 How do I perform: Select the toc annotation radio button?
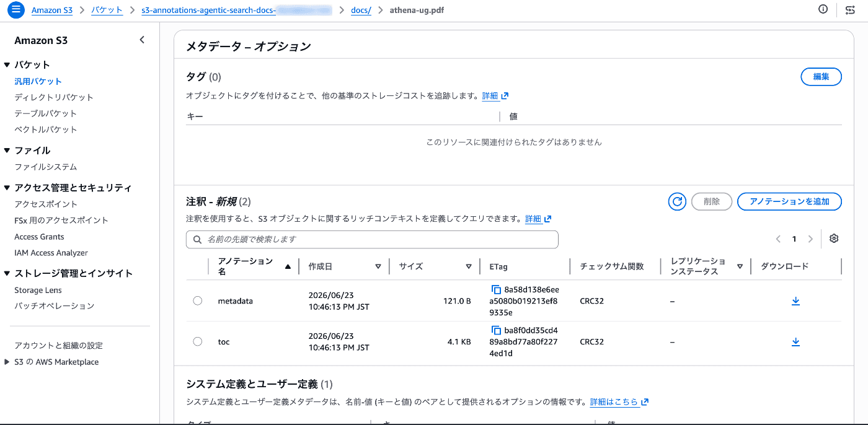tap(198, 341)
